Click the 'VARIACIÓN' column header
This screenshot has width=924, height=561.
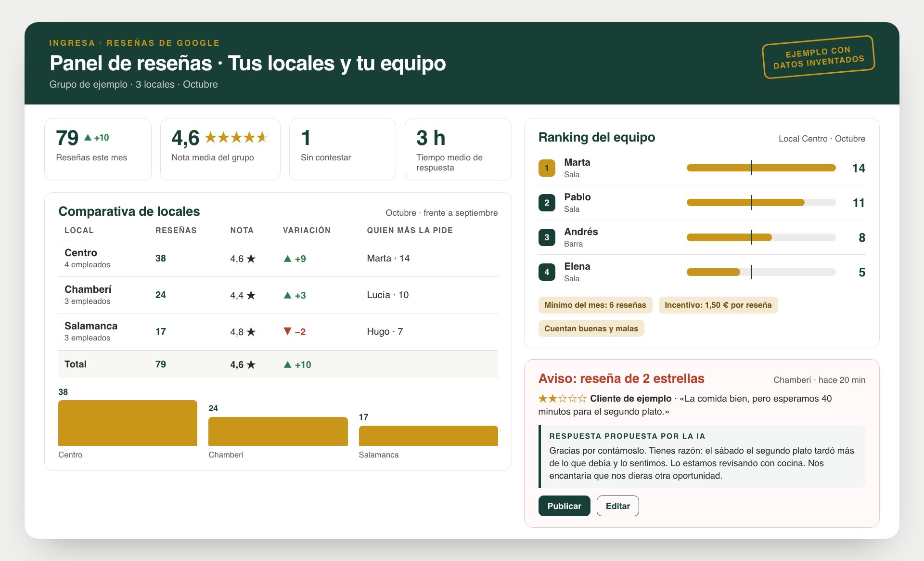tap(307, 230)
